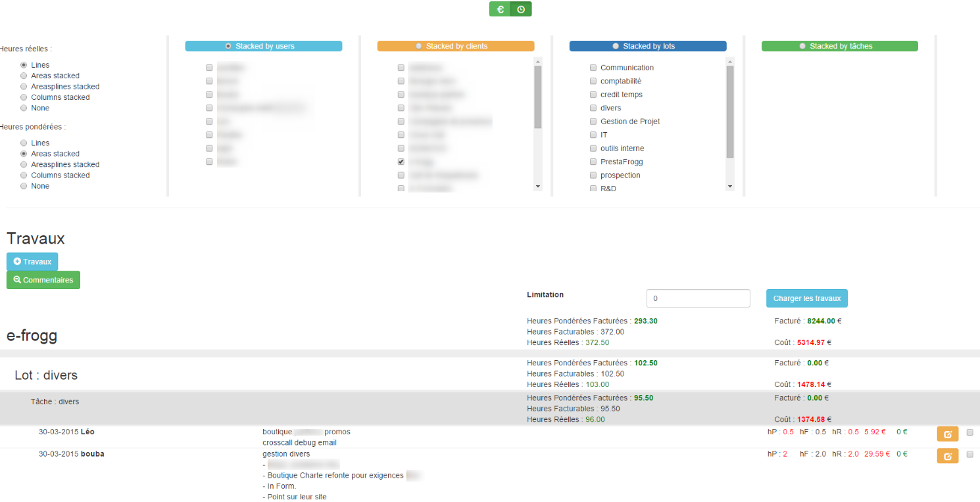
Task: Click the edit icon on bouba's entry
Action: click(947, 456)
